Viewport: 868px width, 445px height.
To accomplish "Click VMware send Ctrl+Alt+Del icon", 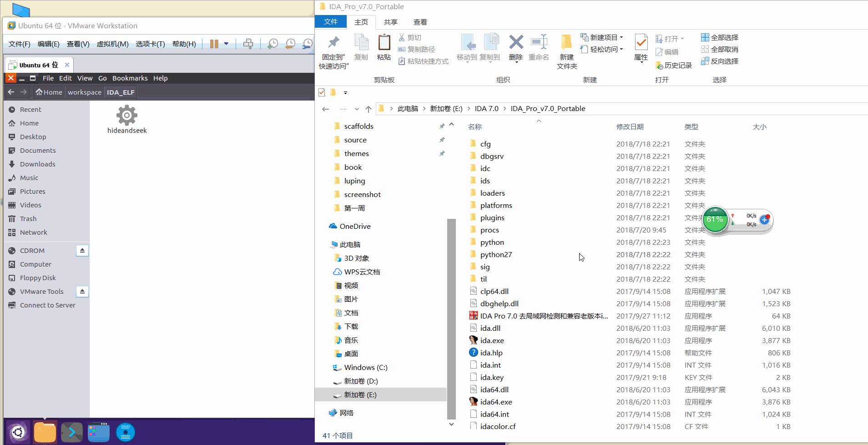I will click(248, 44).
